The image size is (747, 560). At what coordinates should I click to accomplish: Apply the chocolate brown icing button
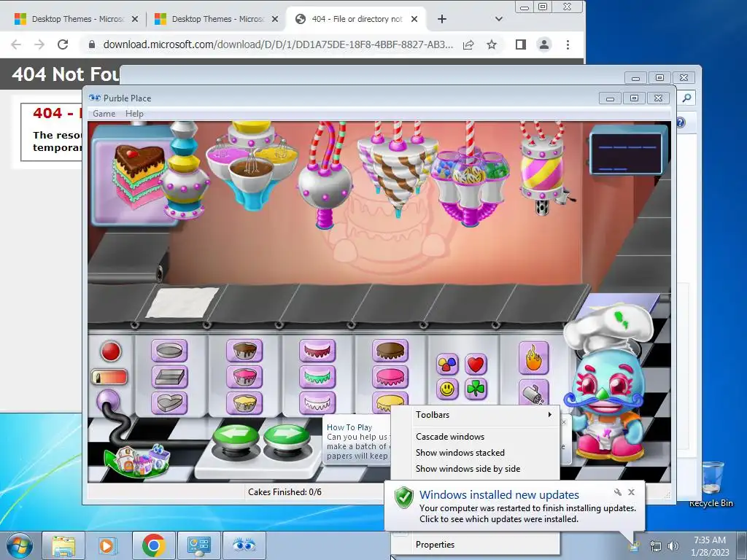tap(390, 351)
